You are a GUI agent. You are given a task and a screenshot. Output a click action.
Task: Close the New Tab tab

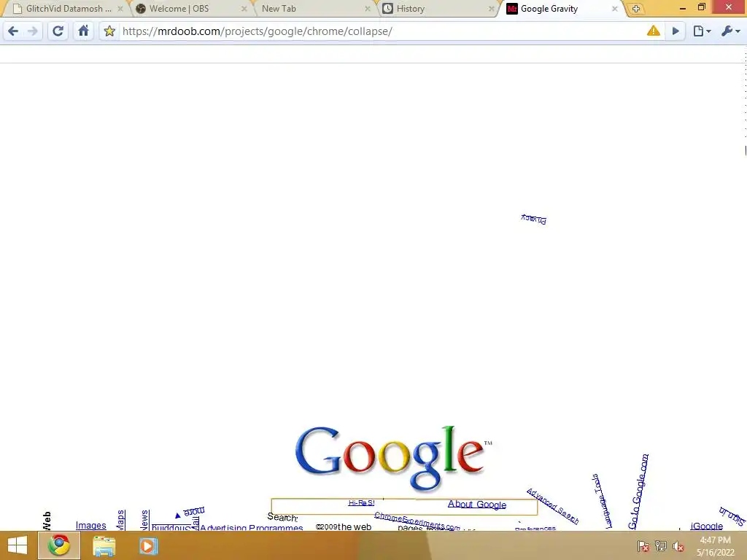click(x=368, y=9)
